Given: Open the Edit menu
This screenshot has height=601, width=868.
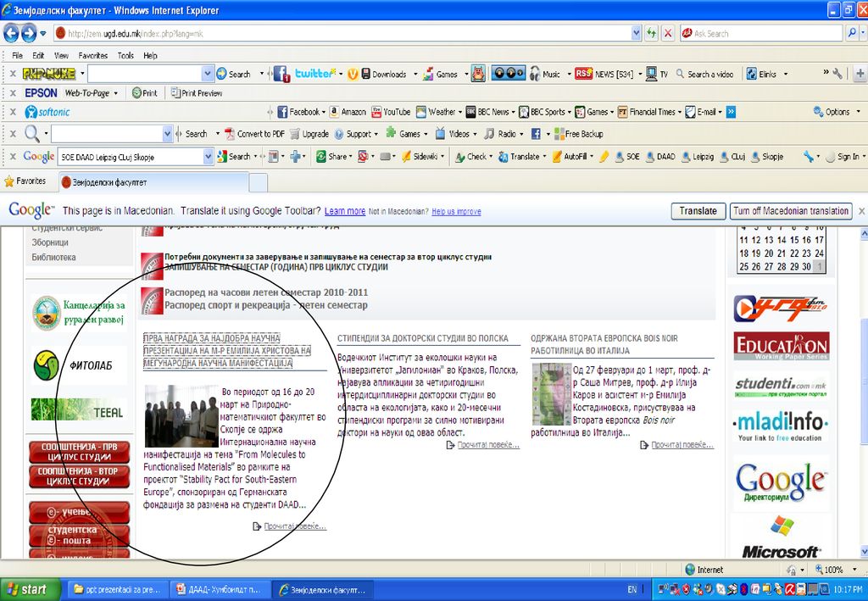Looking at the screenshot, I should tap(38, 55).
